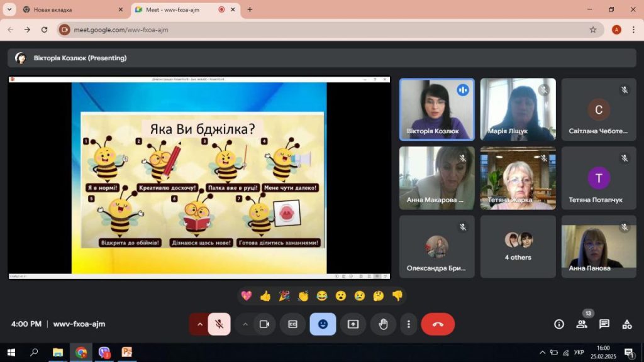644x362 pixels.
Task: Open the meeting details info icon
Action: click(x=558, y=324)
